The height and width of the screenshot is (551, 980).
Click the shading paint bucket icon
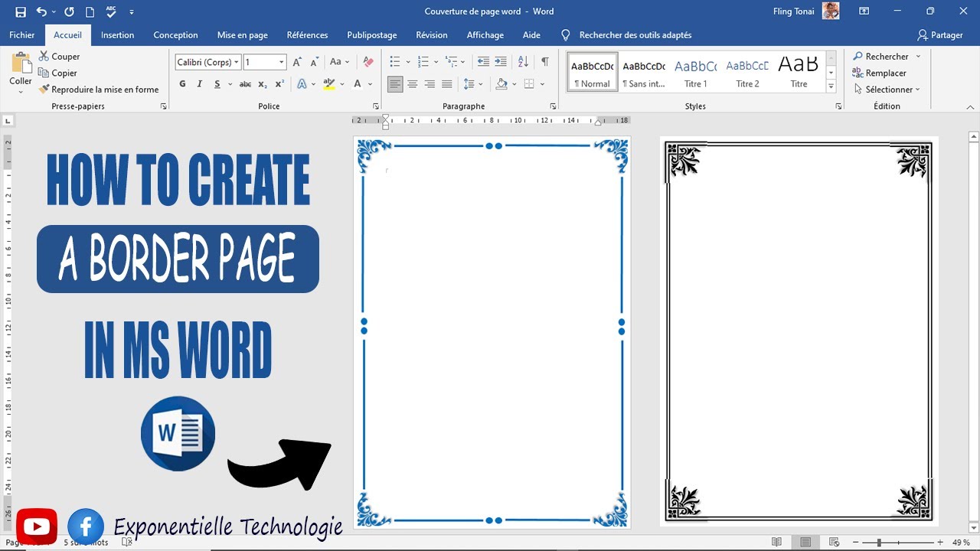pyautogui.click(x=501, y=84)
